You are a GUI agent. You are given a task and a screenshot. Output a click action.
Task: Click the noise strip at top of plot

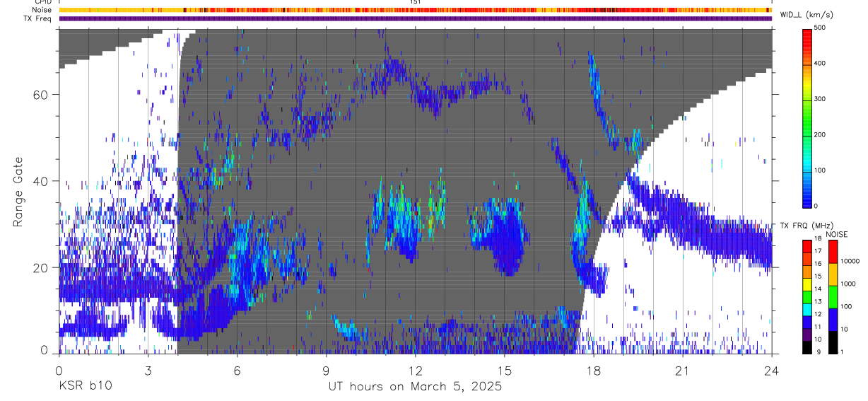tap(415, 10)
